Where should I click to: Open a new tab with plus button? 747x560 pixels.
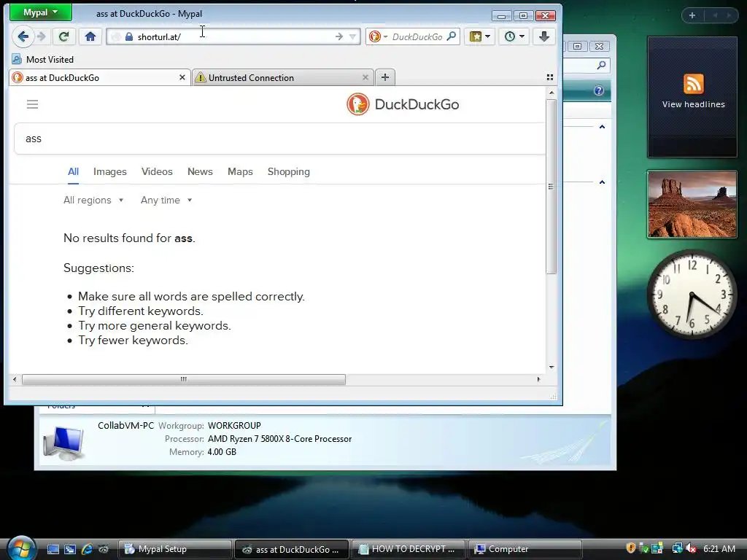[385, 77]
